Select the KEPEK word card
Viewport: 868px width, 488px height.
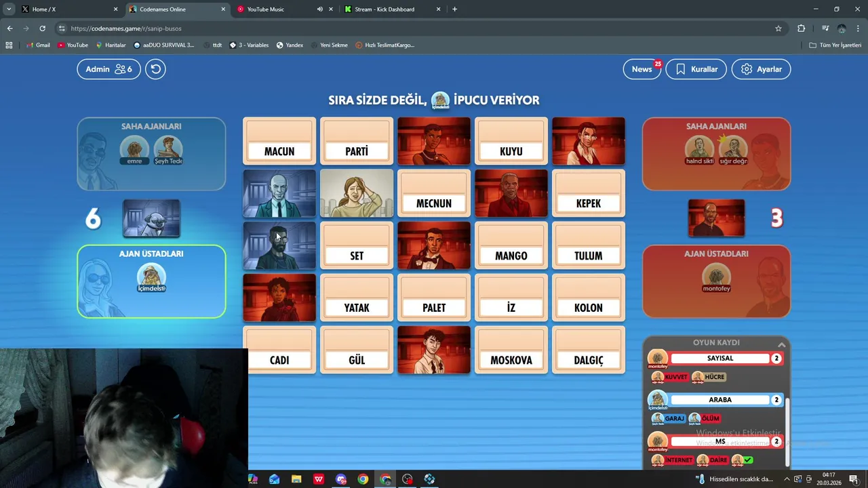click(589, 193)
